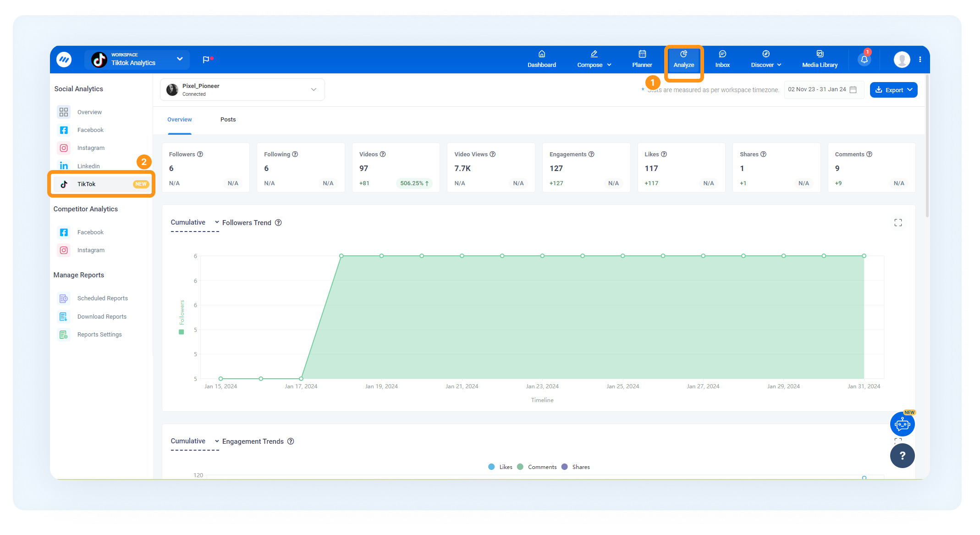Open Cumulative dropdown for Followers Trend
The height and width of the screenshot is (535, 980).
click(195, 223)
